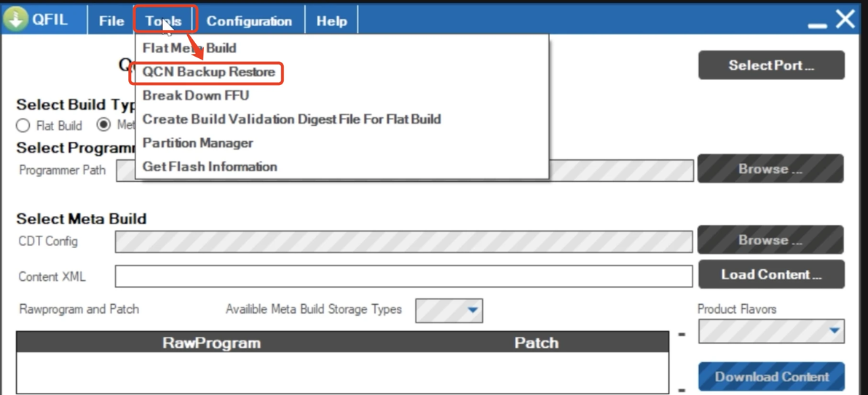This screenshot has height=395, width=868.
Task: Open the File menu
Action: (111, 21)
